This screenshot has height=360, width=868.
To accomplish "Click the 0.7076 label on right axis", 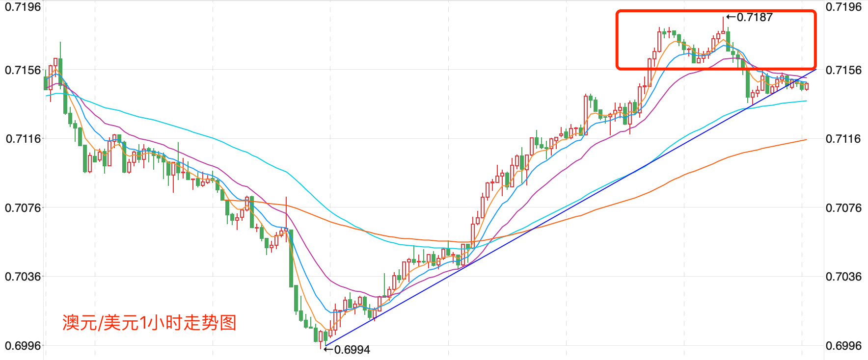I will coord(843,208).
